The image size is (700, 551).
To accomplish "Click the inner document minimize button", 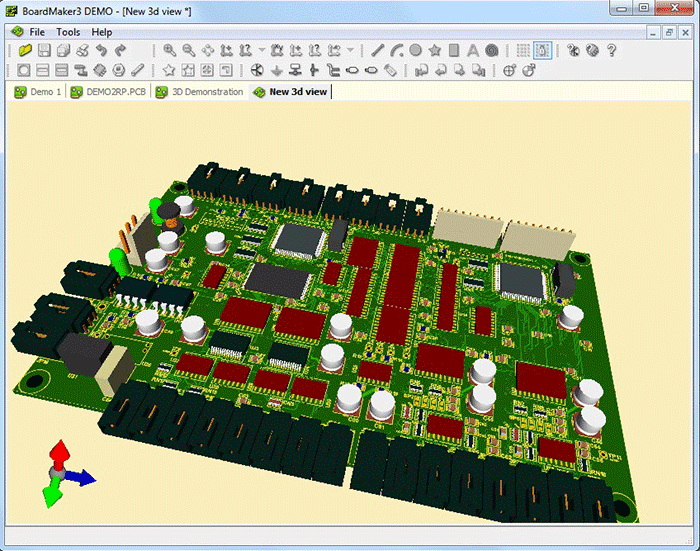I will [x=653, y=32].
